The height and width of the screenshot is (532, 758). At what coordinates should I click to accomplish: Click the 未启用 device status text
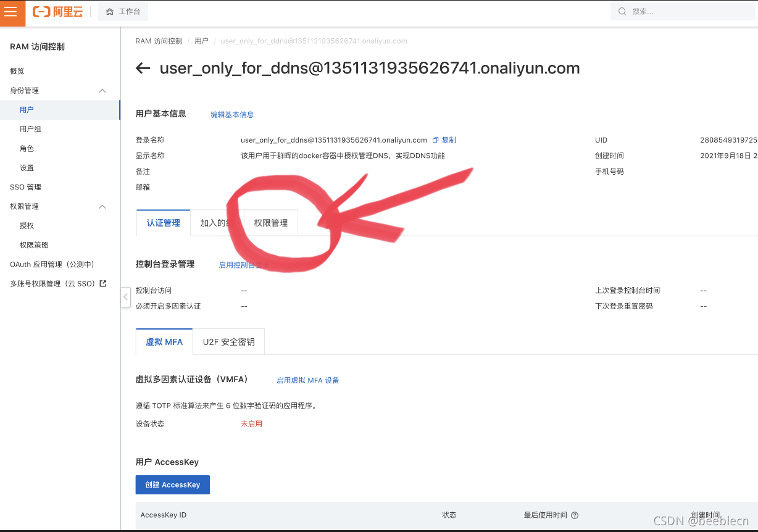(251, 424)
